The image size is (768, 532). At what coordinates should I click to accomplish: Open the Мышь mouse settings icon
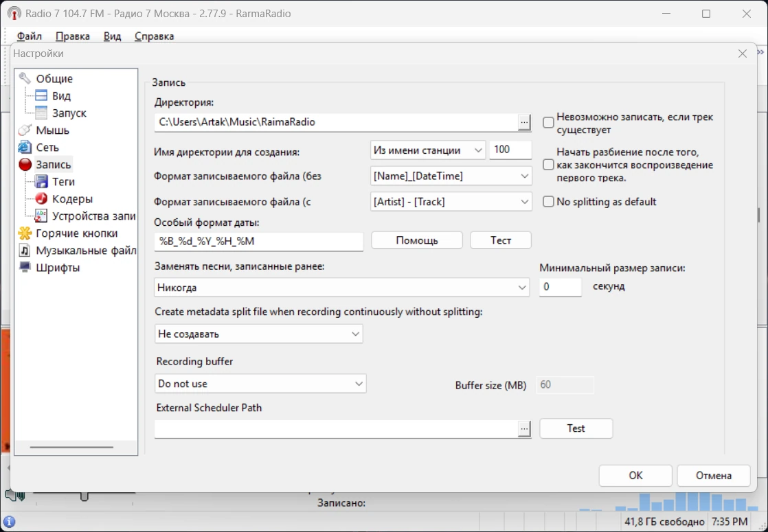pos(25,130)
